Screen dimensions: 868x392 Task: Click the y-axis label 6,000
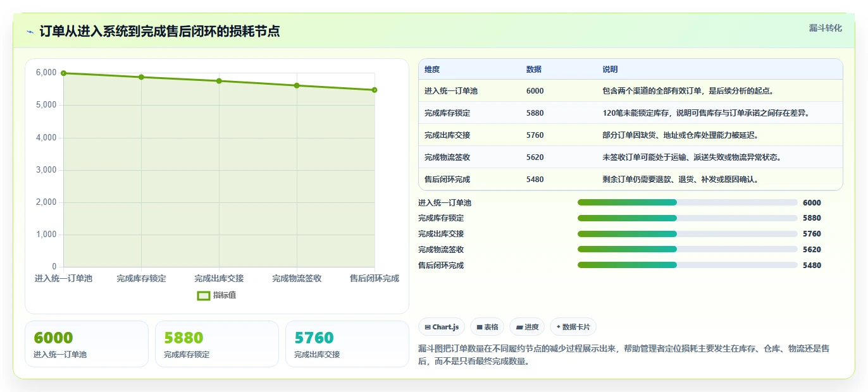point(46,73)
